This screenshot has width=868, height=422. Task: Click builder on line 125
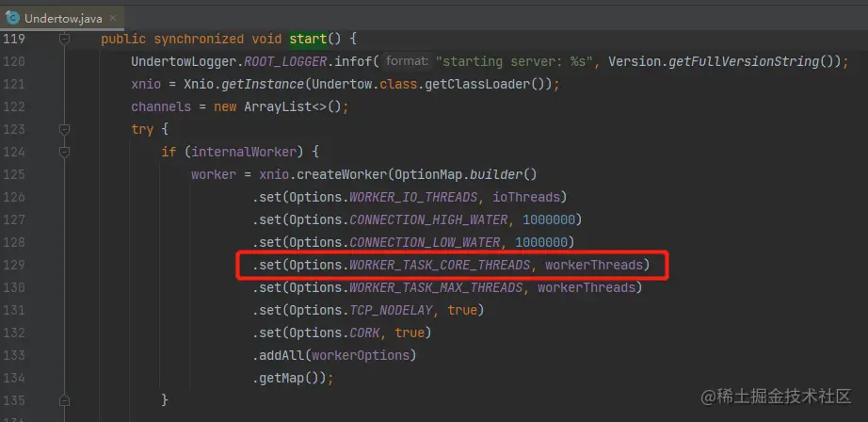[496, 175]
